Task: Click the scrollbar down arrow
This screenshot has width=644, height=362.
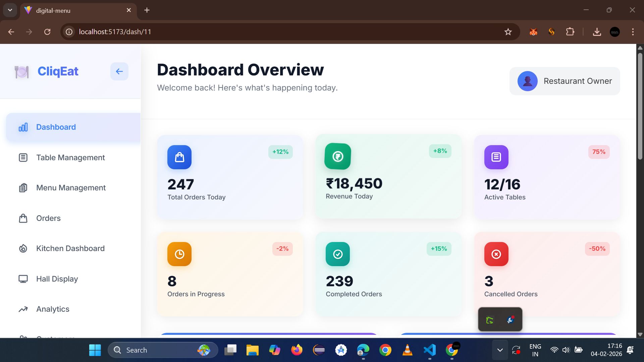Action: (640, 334)
